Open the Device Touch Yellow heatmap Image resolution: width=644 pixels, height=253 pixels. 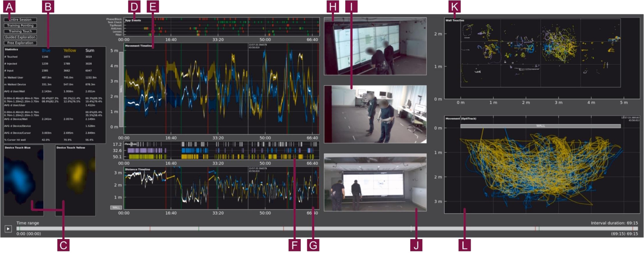[x=75, y=180]
